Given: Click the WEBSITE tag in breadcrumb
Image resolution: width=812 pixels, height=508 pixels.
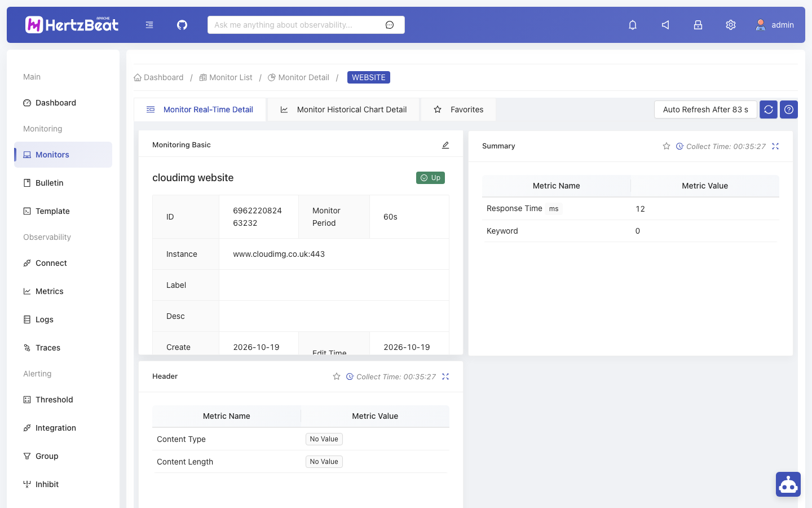Looking at the screenshot, I should click(369, 77).
